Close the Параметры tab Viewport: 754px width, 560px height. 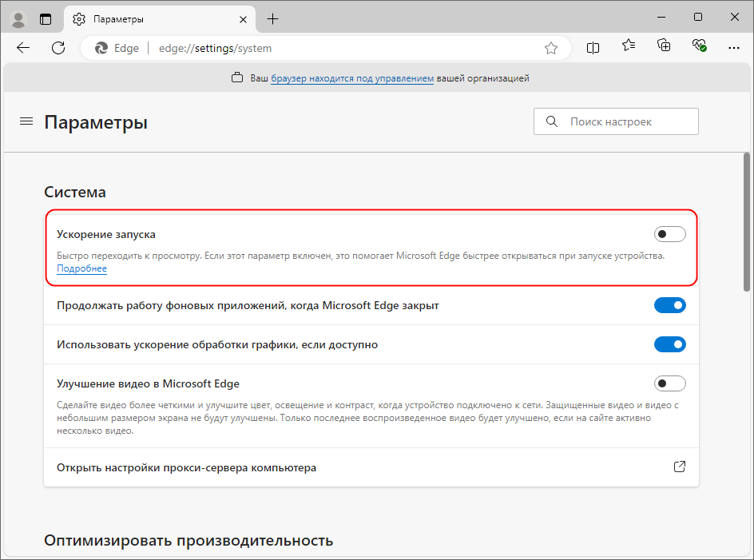[x=244, y=19]
